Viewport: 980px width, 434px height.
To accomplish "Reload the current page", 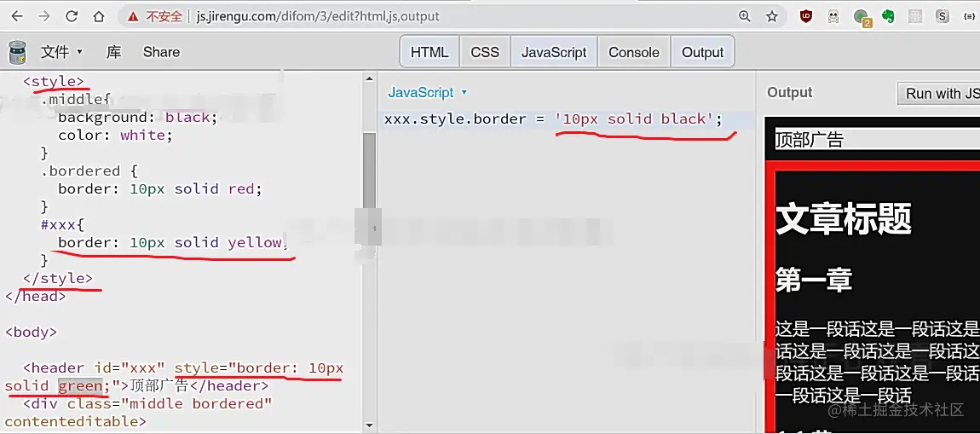I will click(x=72, y=16).
